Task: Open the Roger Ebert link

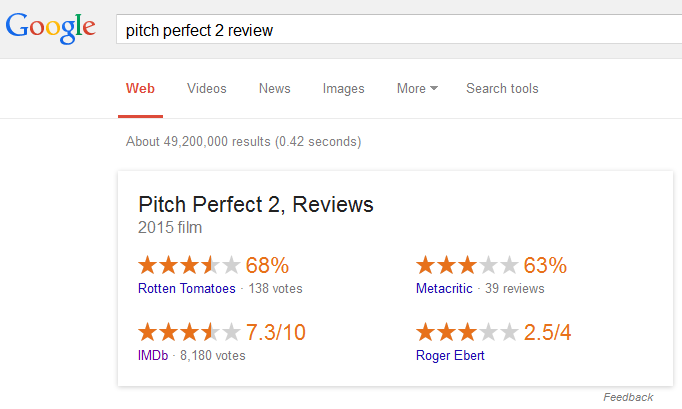Action: [x=451, y=355]
